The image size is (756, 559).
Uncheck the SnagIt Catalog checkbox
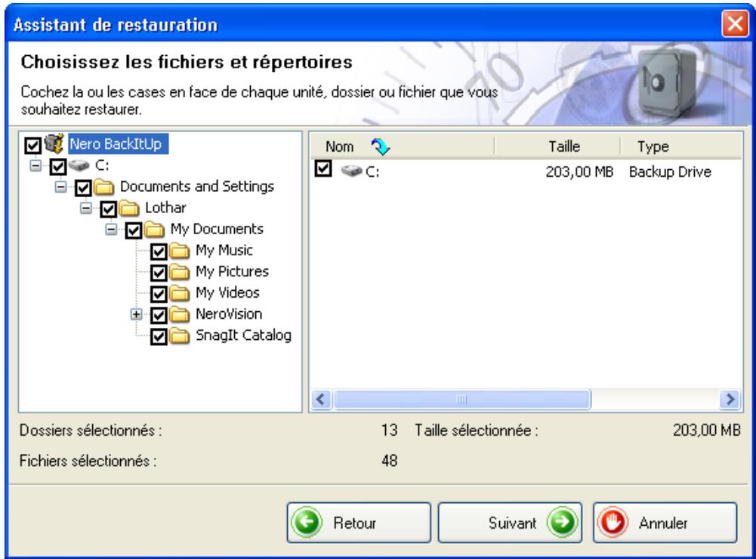[x=159, y=337]
